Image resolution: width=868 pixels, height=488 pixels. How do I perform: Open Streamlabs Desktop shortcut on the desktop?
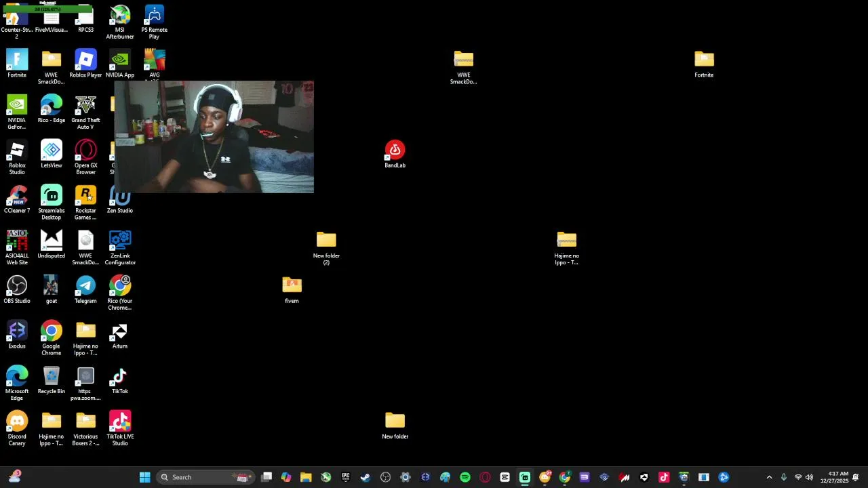pyautogui.click(x=52, y=203)
